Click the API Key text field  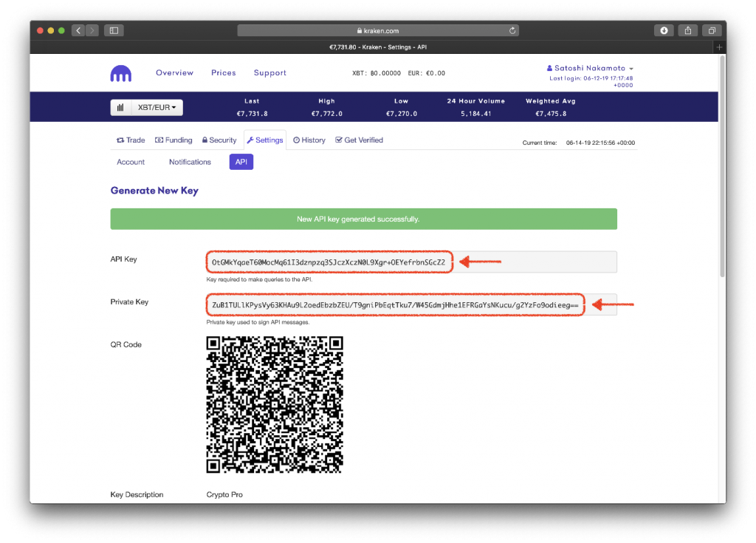[x=411, y=262]
